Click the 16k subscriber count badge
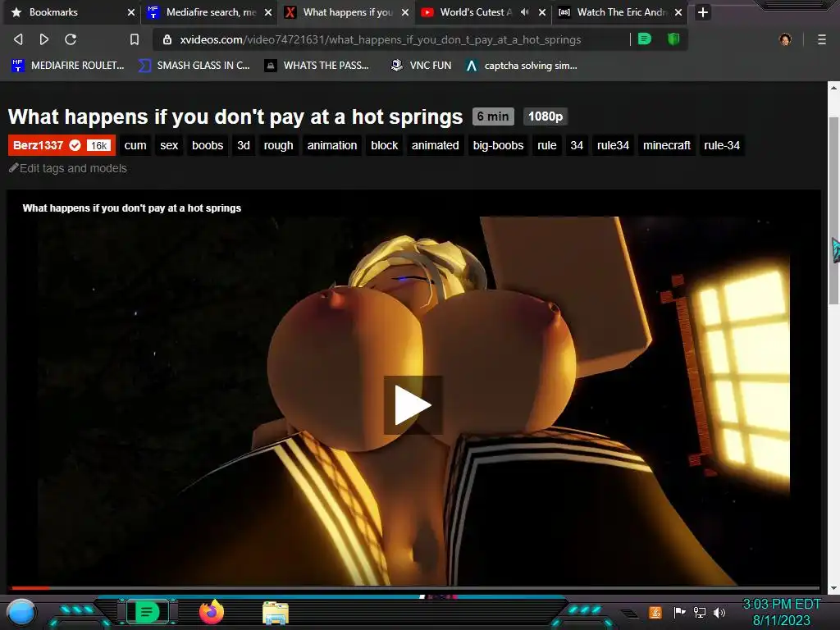 (99, 146)
